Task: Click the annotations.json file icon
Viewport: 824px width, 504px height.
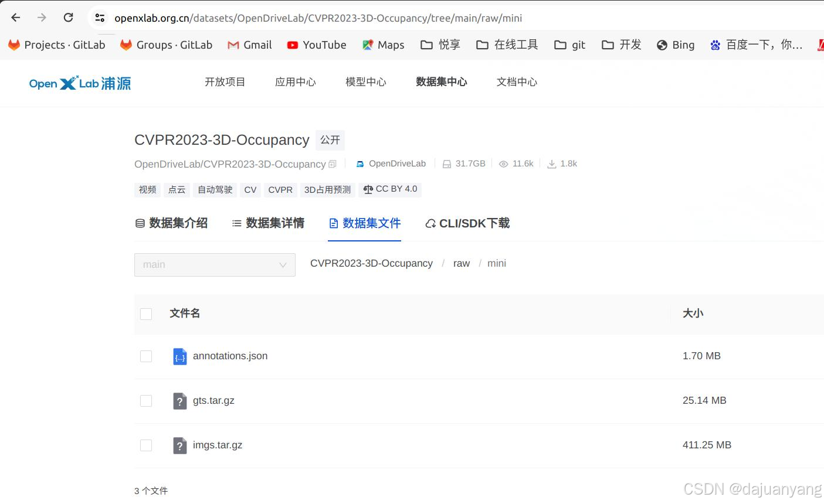Action: pos(179,356)
